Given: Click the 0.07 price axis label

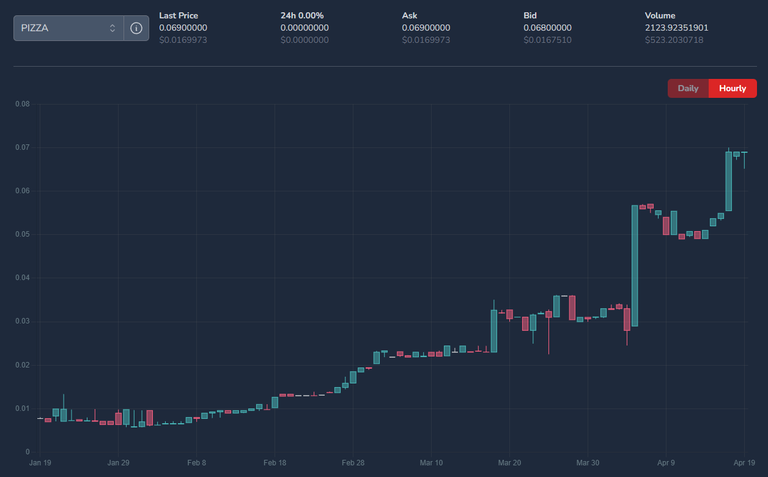Looking at the screenshot, I should point(22,147).
